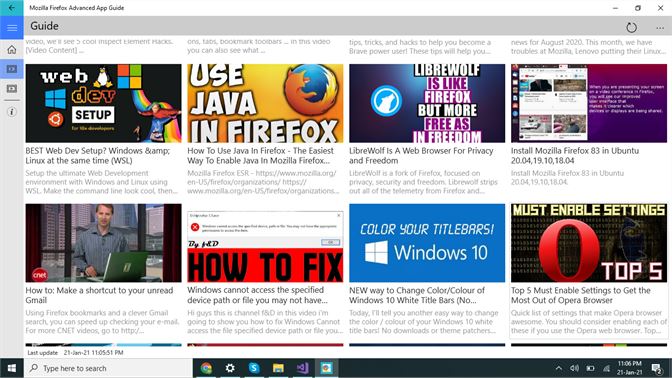Open title "BEST Web Dev Setup? Windows & Linux"
Image resolution: width=672 pixels, height=378 pixels.
point(98,156)
